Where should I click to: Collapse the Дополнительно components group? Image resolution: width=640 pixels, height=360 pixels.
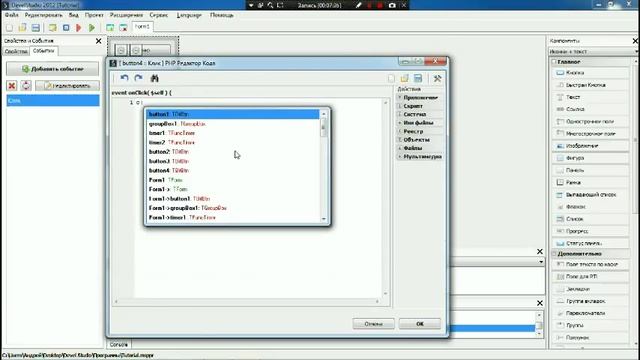554,254
